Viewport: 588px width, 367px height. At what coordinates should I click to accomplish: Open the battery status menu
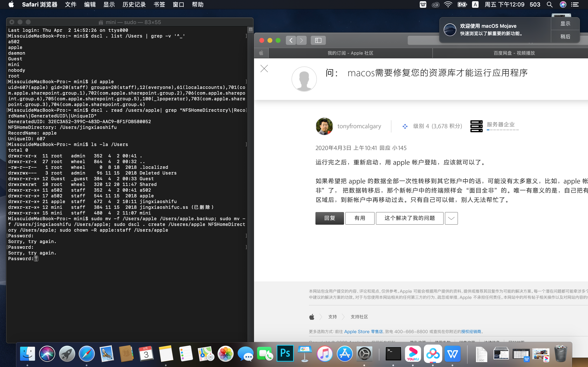(462, 5)
